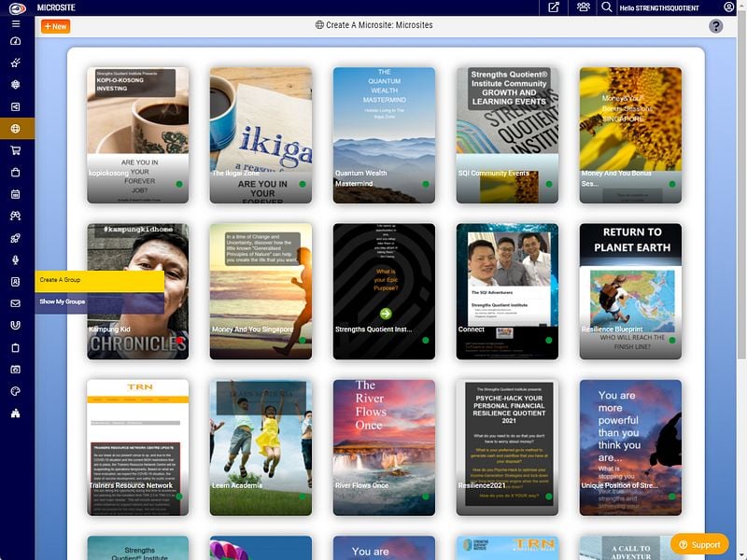Open SQI Community Events microsite card

tap(507, 135)
